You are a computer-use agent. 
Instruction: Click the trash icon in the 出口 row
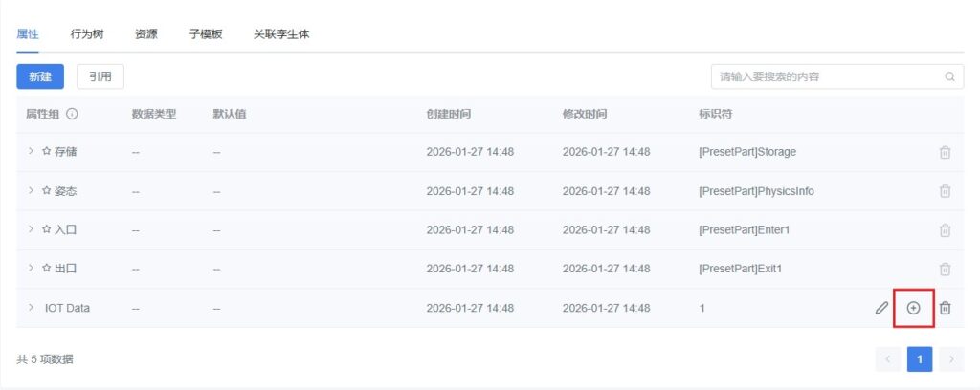945,270
